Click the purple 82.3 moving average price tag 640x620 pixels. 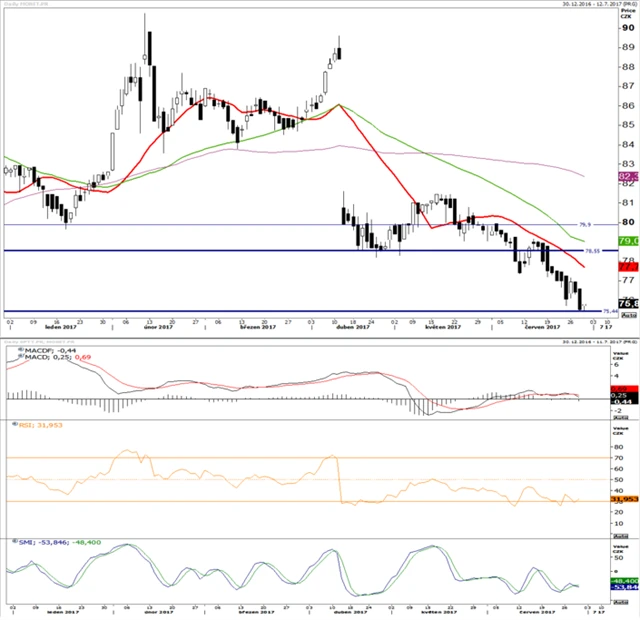point(629,176)
